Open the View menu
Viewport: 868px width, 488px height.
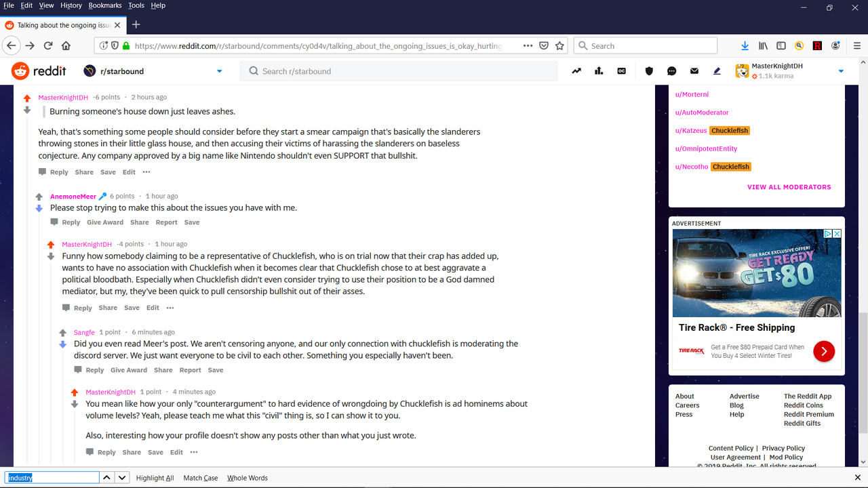46,5
